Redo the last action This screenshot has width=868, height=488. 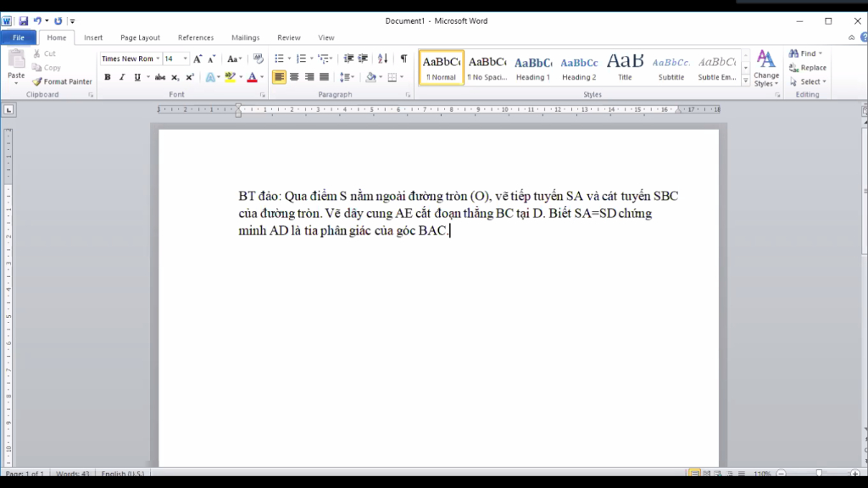tap(58, 21)
